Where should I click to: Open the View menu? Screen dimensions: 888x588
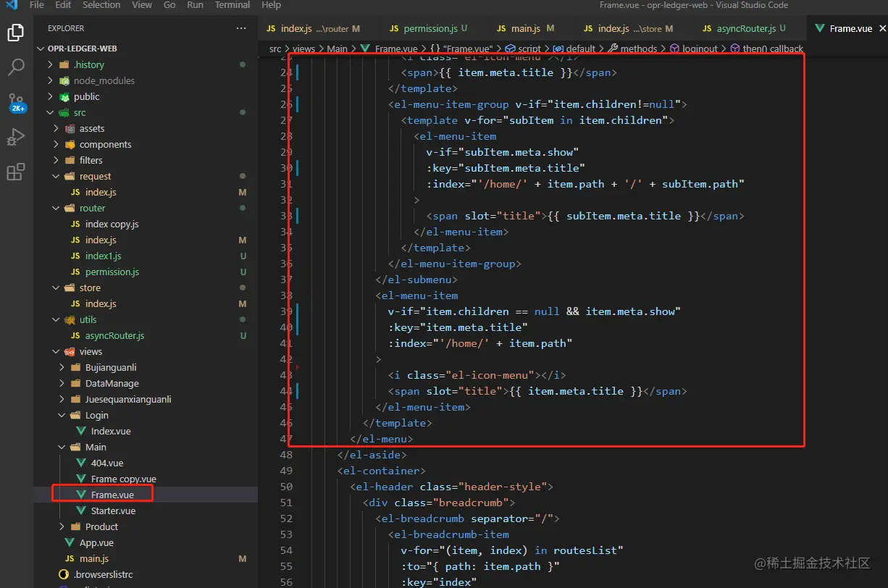(x=142, y=5)
